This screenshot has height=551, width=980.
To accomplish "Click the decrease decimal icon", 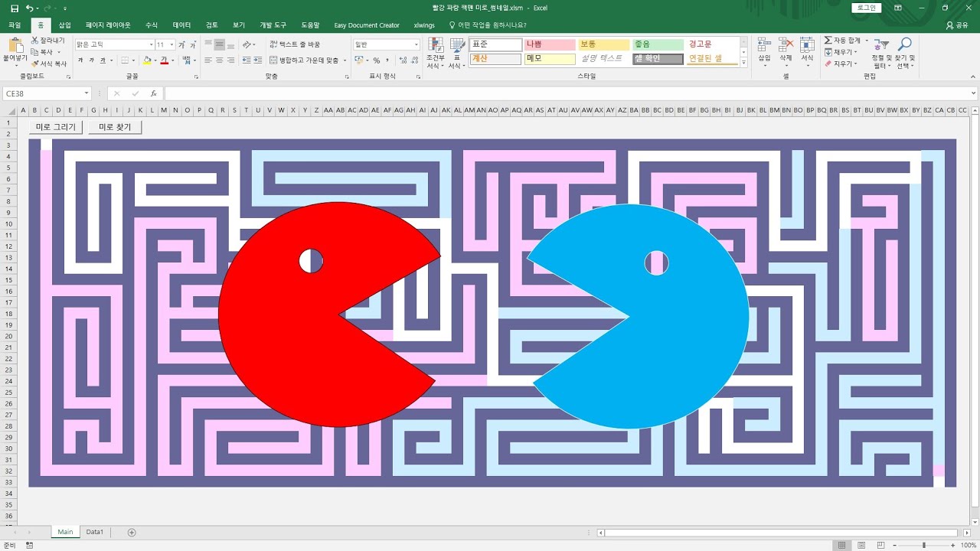I will click(x=413, y=60).
